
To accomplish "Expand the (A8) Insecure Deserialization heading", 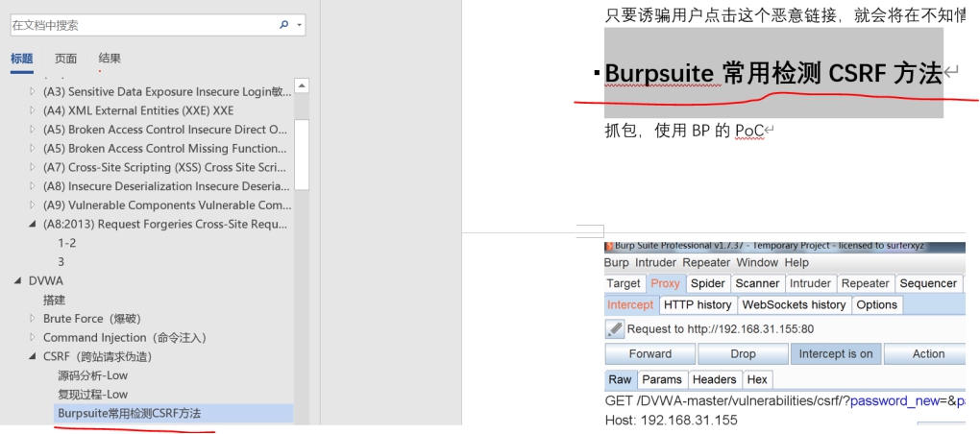I will (x=33, y=186).
